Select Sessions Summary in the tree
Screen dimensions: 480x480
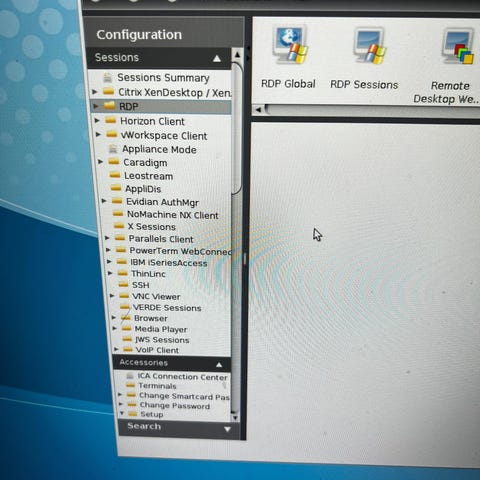(163, 78)
